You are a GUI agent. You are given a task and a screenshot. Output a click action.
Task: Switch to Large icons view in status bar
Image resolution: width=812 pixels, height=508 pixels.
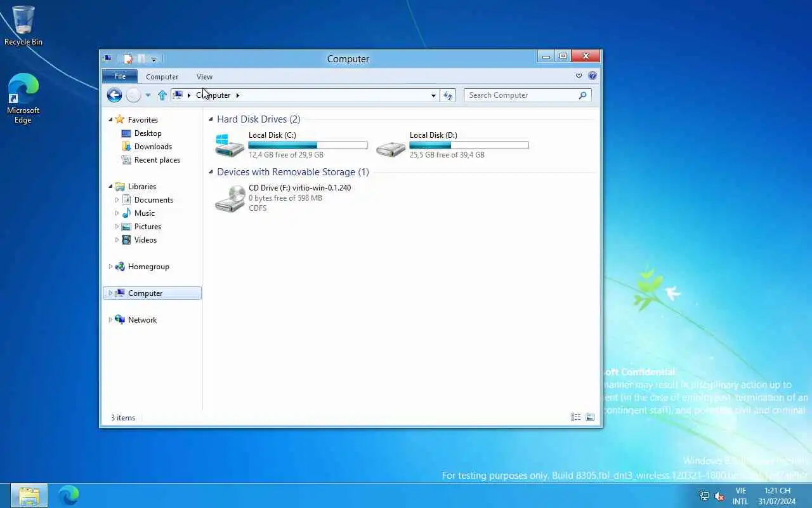coord(590,417)
